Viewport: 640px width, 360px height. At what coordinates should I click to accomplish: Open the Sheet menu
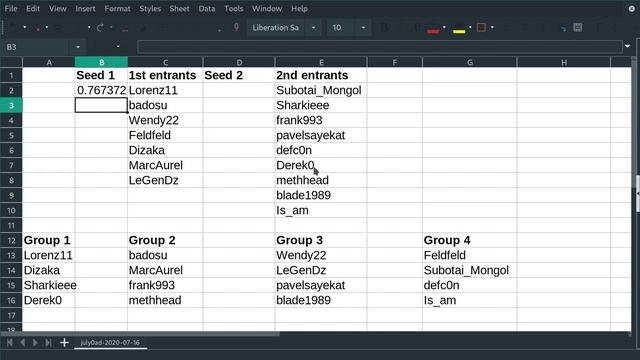179,9
